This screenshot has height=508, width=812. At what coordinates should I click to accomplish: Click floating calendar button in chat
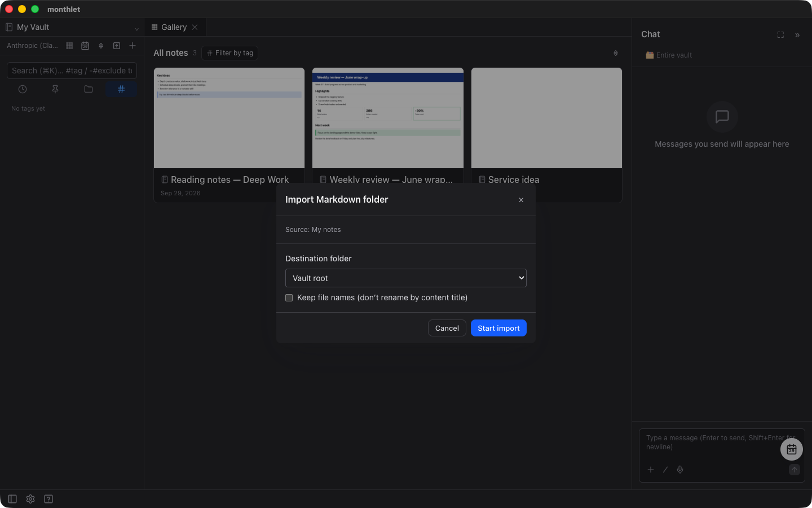pos(792,449)
